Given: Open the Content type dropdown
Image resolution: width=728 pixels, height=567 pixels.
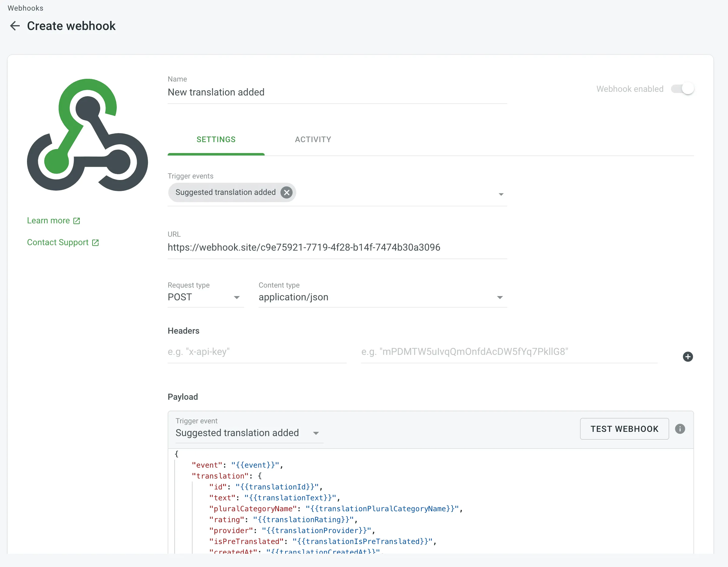Looking at the screenshot, I should 500,298.
